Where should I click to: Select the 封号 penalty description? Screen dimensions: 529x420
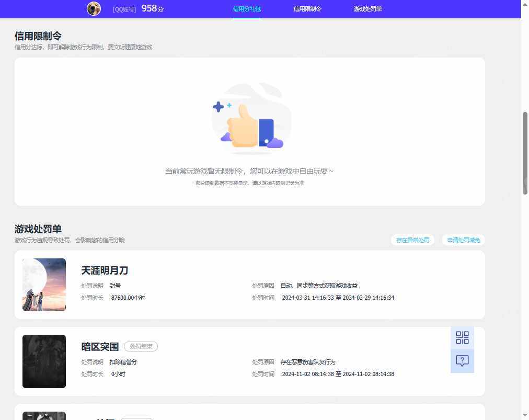pos(115,286)
